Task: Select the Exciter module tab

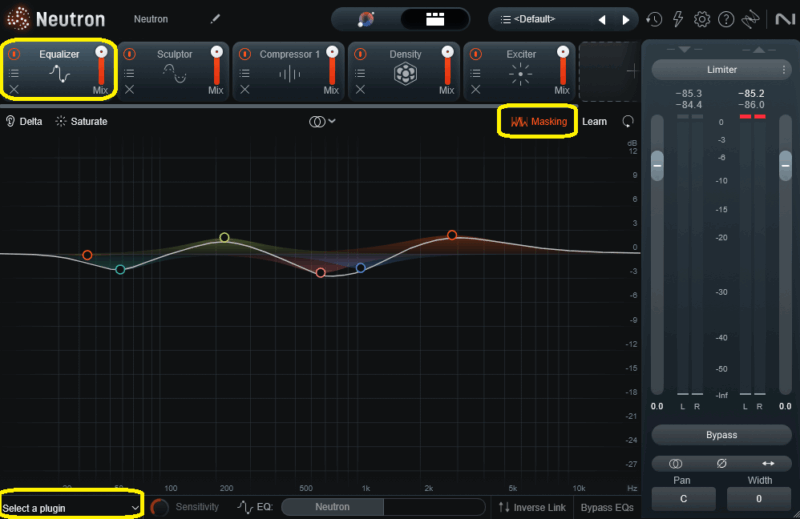Action: pos(520,70)
